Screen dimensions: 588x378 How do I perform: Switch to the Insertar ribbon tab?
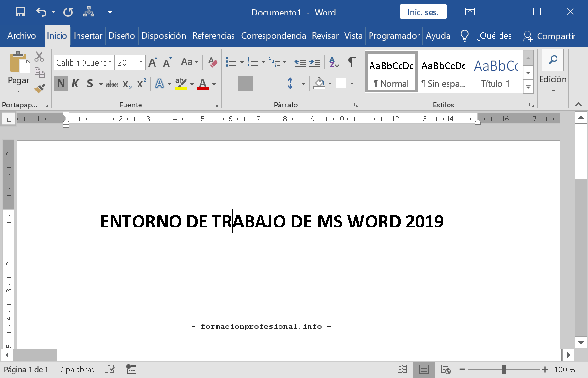[88, 35]
